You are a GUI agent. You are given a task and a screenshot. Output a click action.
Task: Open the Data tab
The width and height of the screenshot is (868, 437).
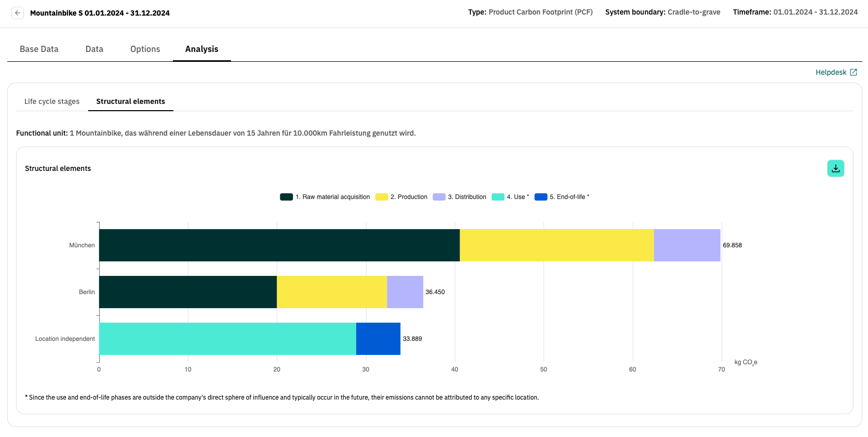tap(94, 49)
